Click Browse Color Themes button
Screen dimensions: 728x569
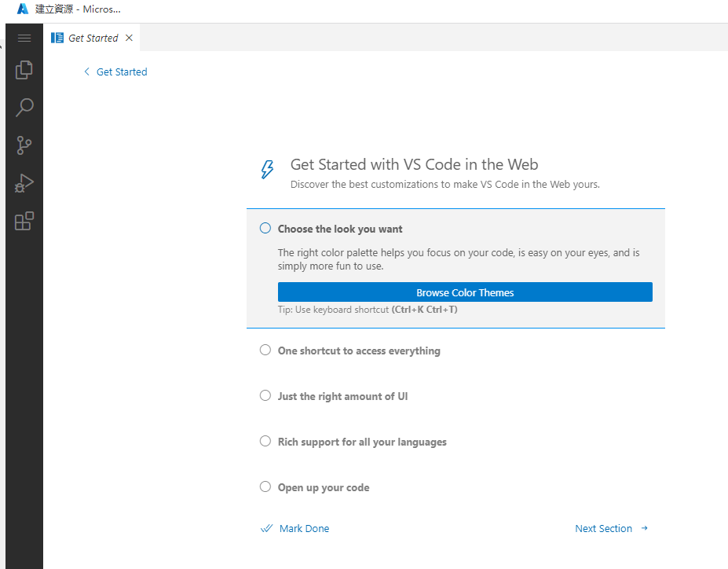[x=465, y=292]
